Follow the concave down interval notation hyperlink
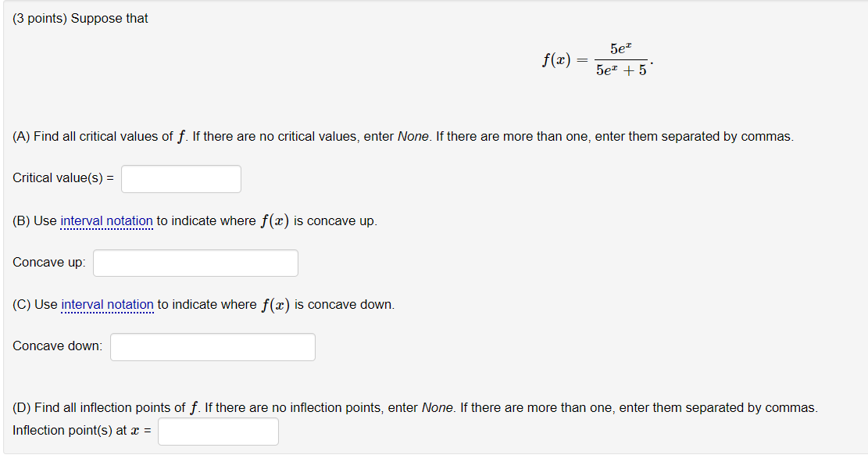 click(107, 305)
